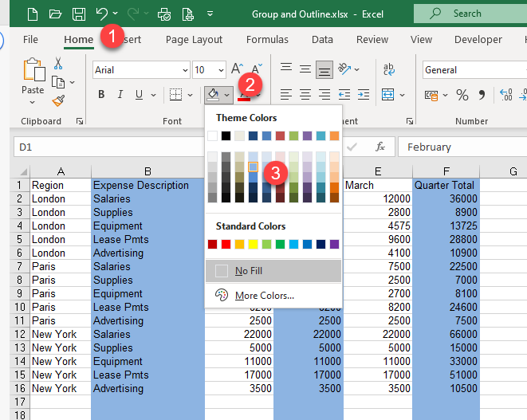The image size is (527, 420).
Task: Select the Format Painter brush icon
Action: point(58,100)
